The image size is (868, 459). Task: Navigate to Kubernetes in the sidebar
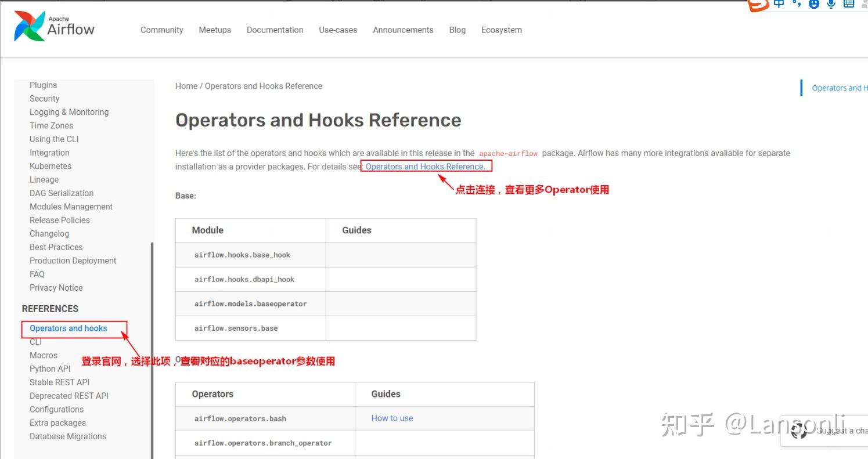[x=51, y=166]
